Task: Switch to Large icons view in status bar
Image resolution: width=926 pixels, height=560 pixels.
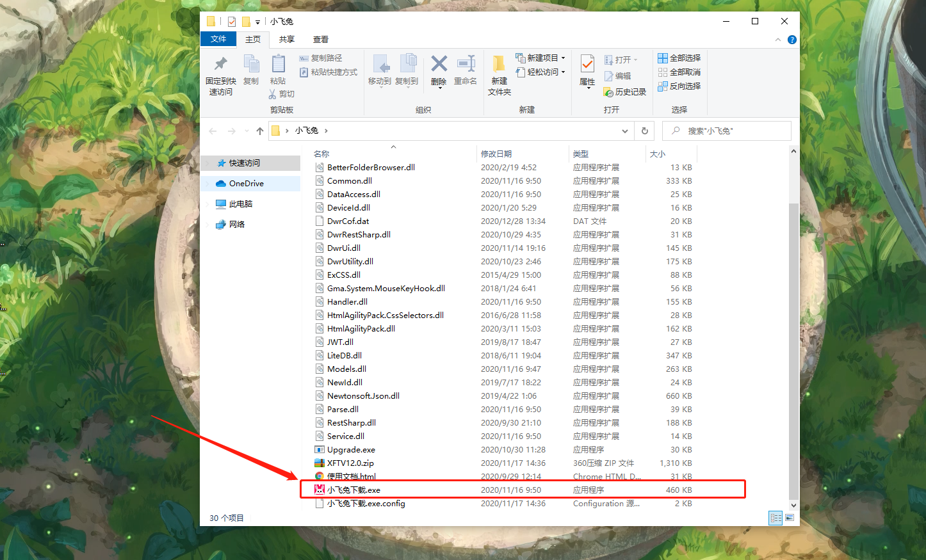Action: point(790,518)
